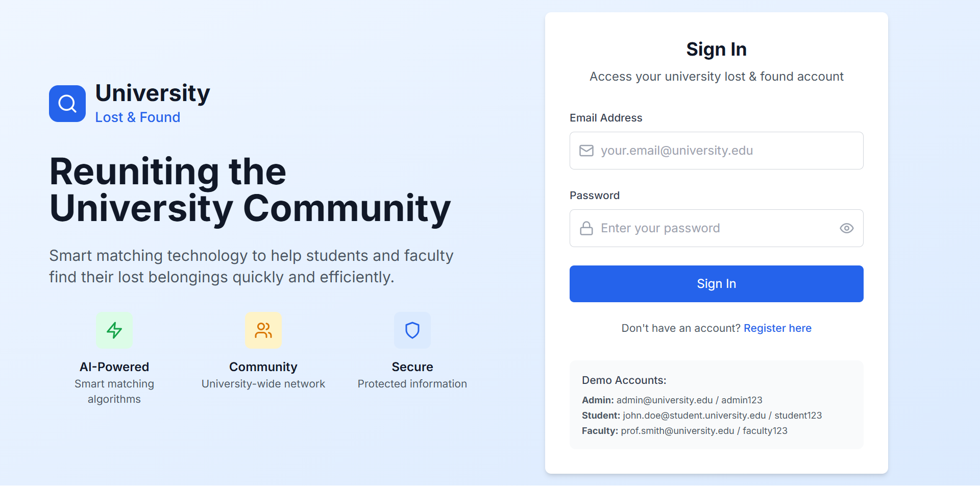The width and height of the screenshot is (980, 486).
Task: Select the Admin demo account credentials line
Action: 672,400
